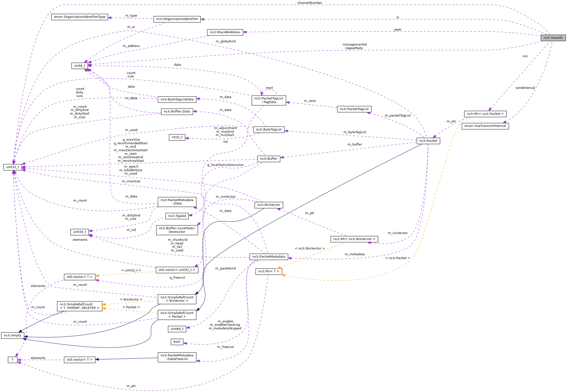Open the ns3::PacketMetadata node
The image size is (567, 392).
pyautogui.click(x=269, y=257)
